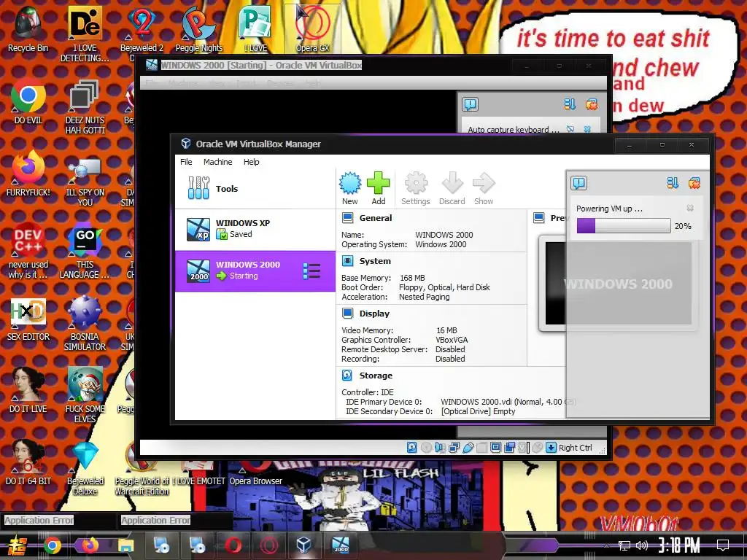Click the DO EVIL Chrome desktop icon
The image size is (747, 560).
point(28,102)
